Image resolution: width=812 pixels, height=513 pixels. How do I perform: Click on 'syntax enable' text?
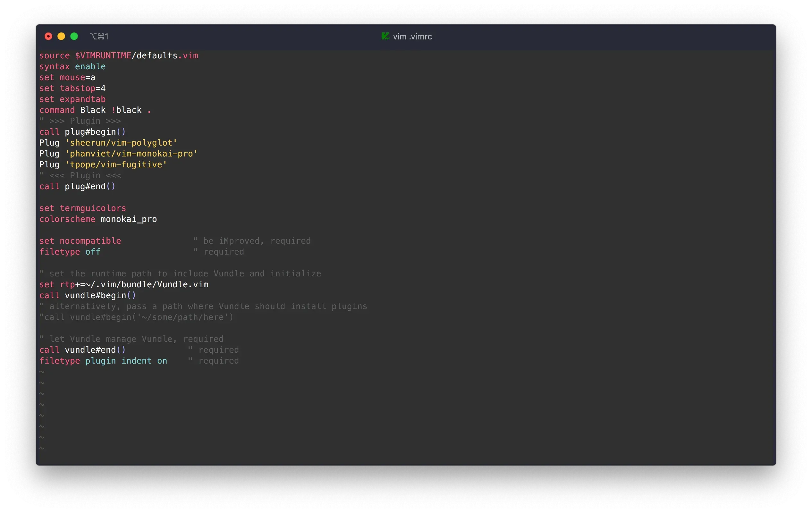tap(72, 66)
